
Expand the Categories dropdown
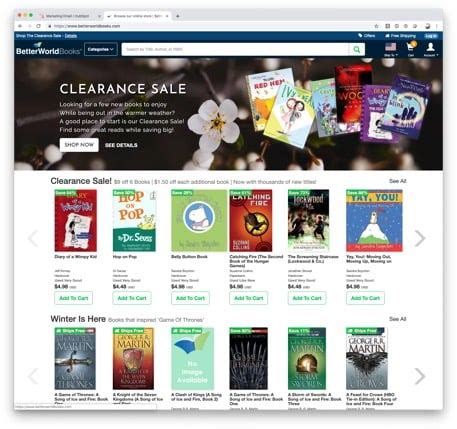click(x=101, y=49)
